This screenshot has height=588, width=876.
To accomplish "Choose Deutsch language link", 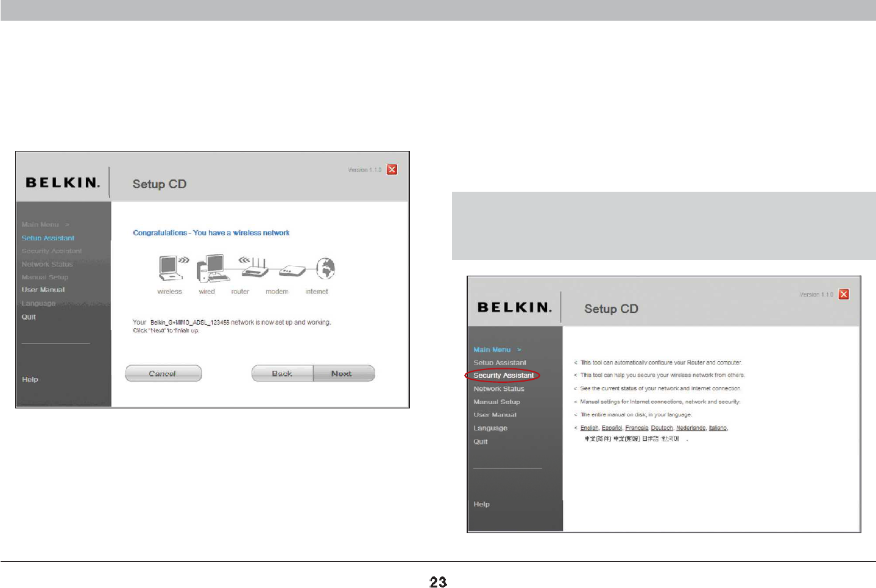I will [662, 428].
